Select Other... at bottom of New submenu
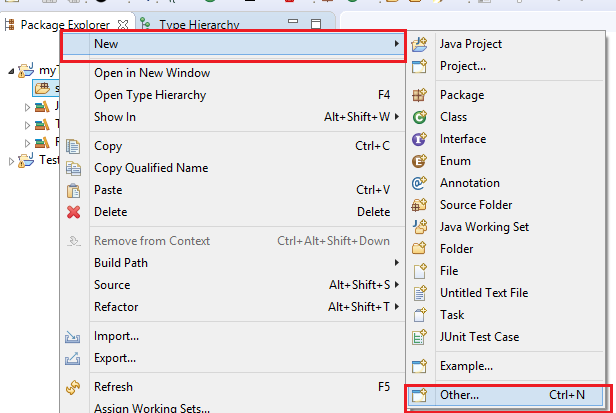Image resolution: width=616 pixels, height=413 pixels. coord(460,395)
